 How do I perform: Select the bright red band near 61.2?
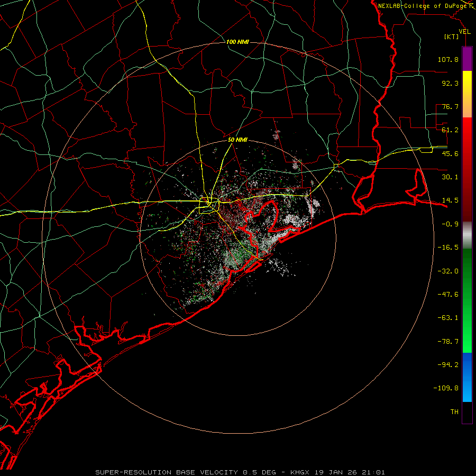(x=467, y=130)
